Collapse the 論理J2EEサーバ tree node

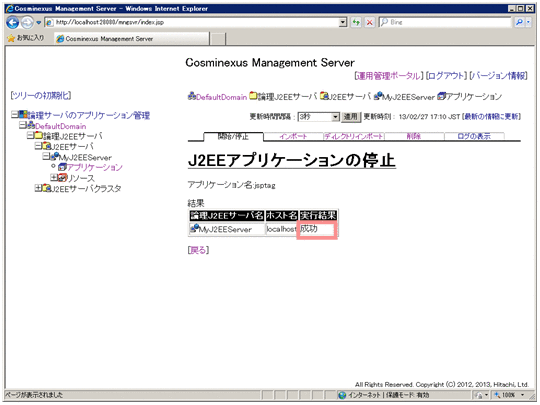coord(30,135)
